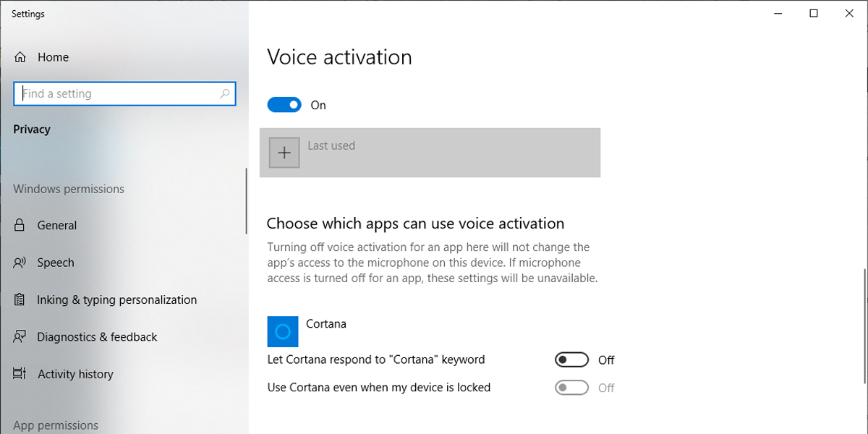Click the search magnifier icon
Screen dimensions: 868x434
(x=225, y=94)
